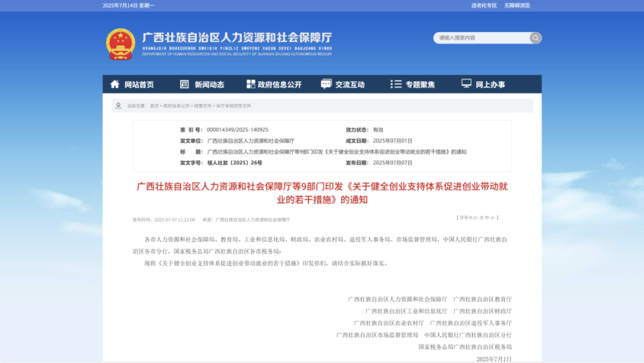
Task: Click signature 广西壮族自治区财政厅
Action: pos(482,311)
